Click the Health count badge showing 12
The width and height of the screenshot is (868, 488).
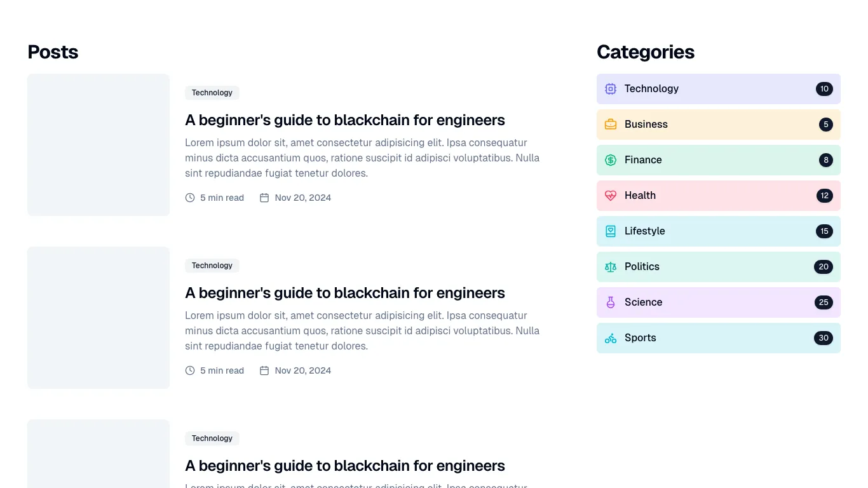pyautogui.click(x=824, y=196)
